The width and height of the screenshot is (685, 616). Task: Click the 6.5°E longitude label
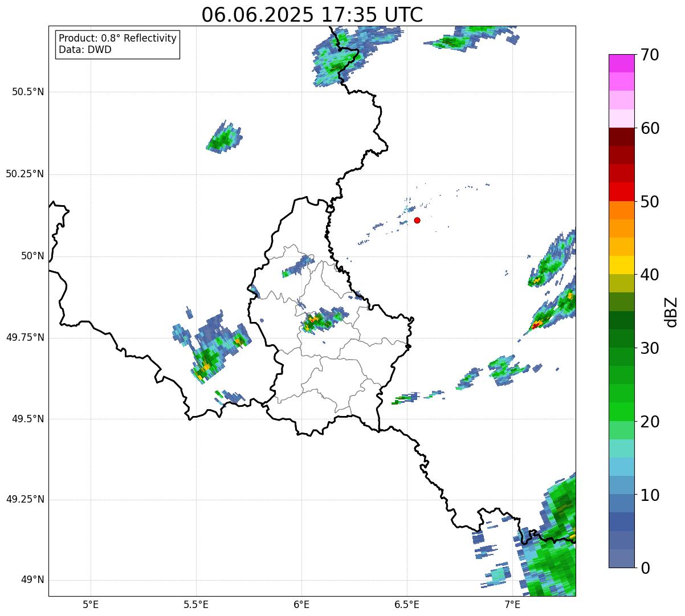point(407,604)
